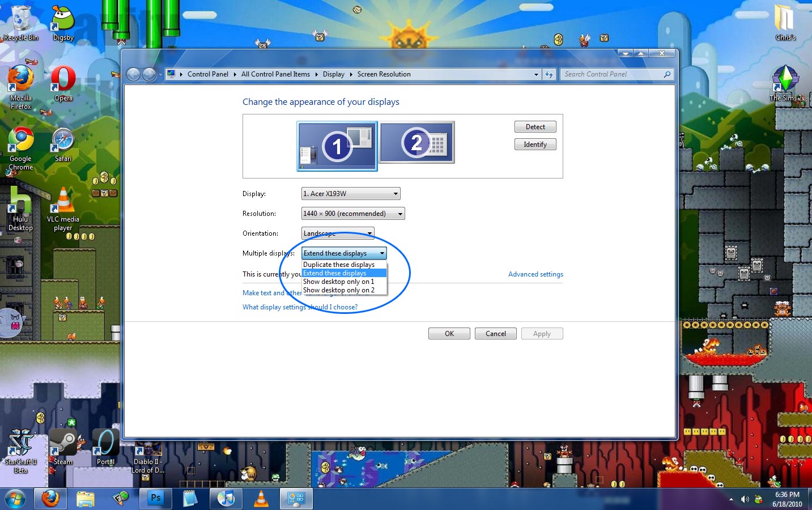Go to All Control Panel Items breadcrumb
This screenshot has height=510, width=812.
[x=275, y=74]
